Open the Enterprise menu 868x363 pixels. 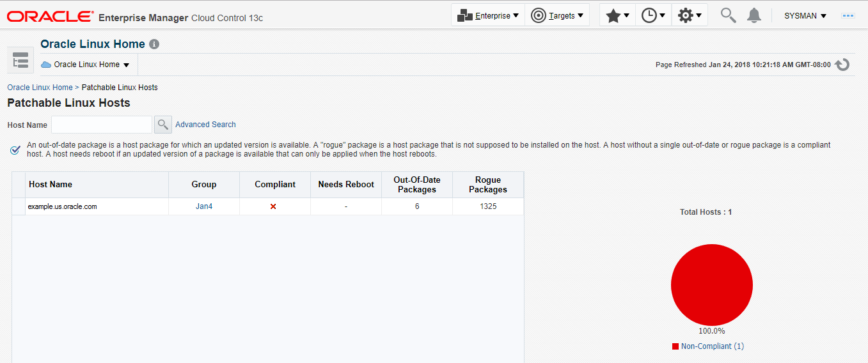[488, 15]
